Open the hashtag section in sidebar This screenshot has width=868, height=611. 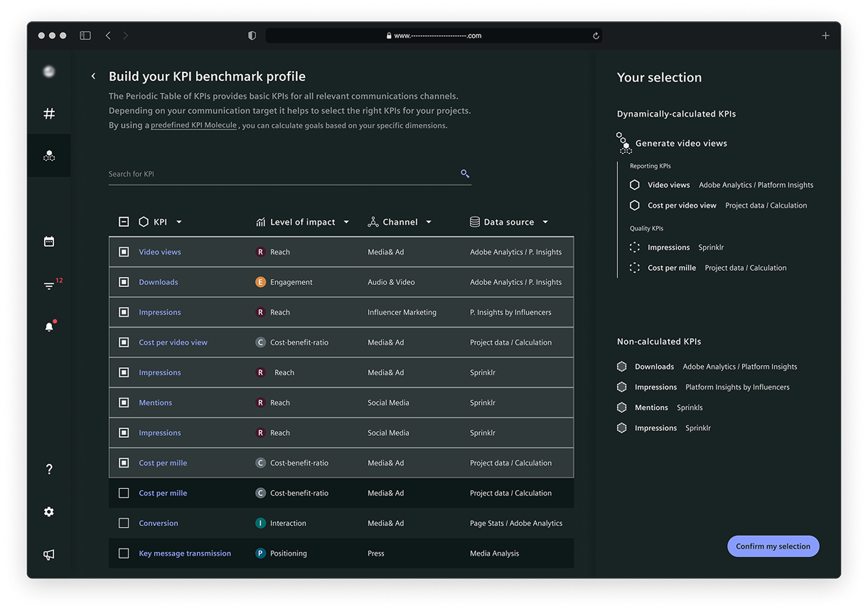pos(49,113)
